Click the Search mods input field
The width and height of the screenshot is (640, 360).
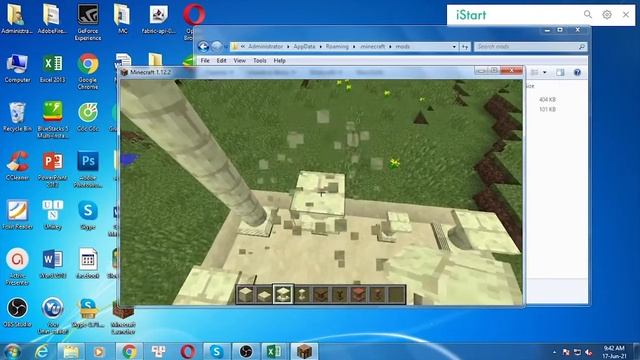click(530, 47)
